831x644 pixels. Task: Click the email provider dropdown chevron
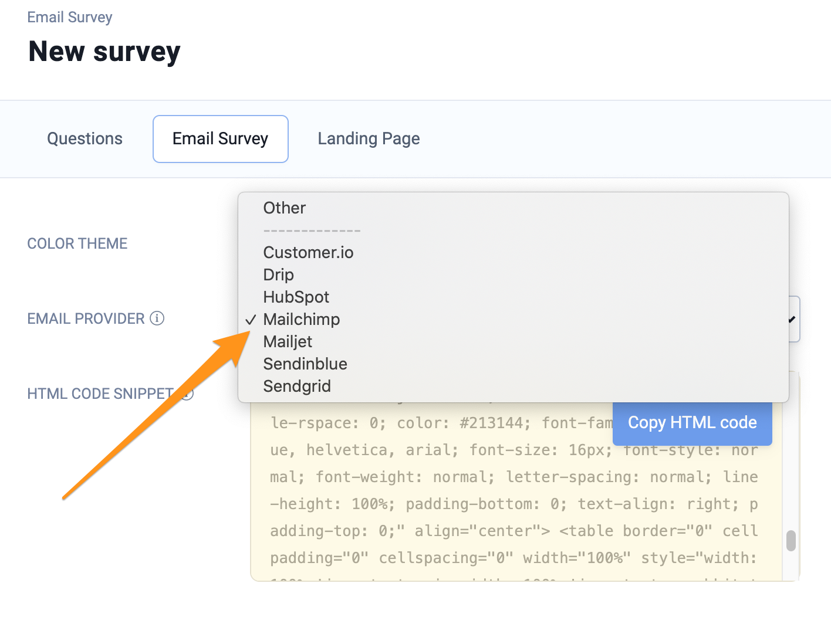click(792, 320)
